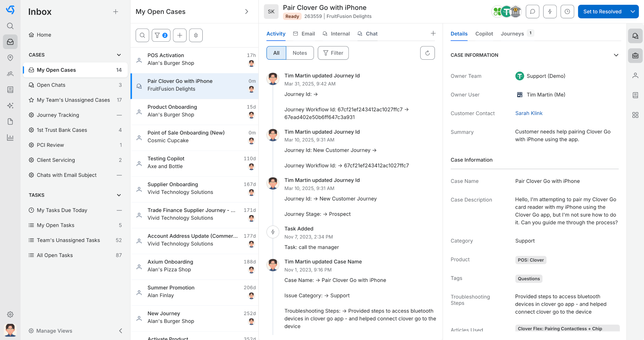Open the Set to Resolved dropdown arrow

pos(632,12)
